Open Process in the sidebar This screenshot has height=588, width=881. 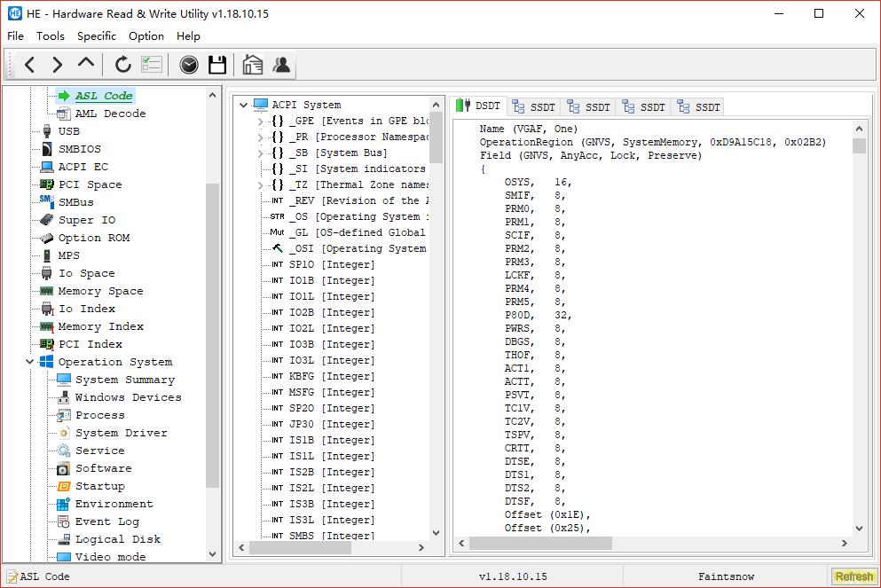click(100, 416)
